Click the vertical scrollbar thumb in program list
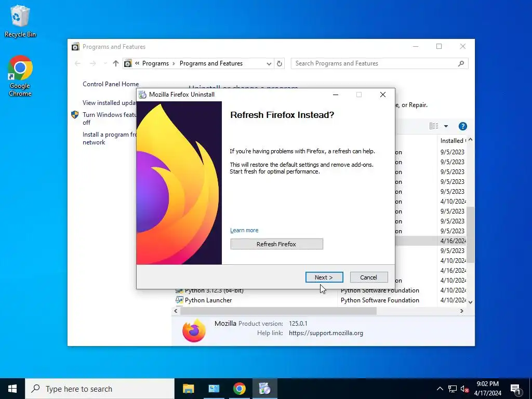 click(470, 234)
